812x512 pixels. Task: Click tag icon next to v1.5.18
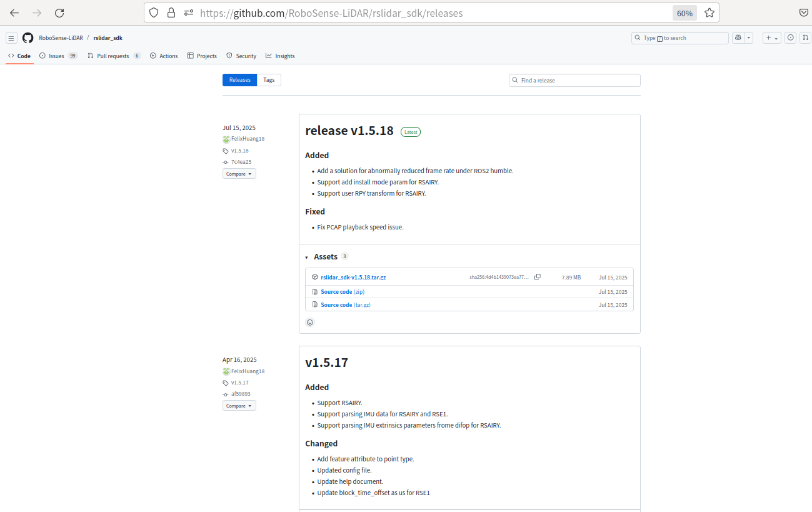(226, 151)
